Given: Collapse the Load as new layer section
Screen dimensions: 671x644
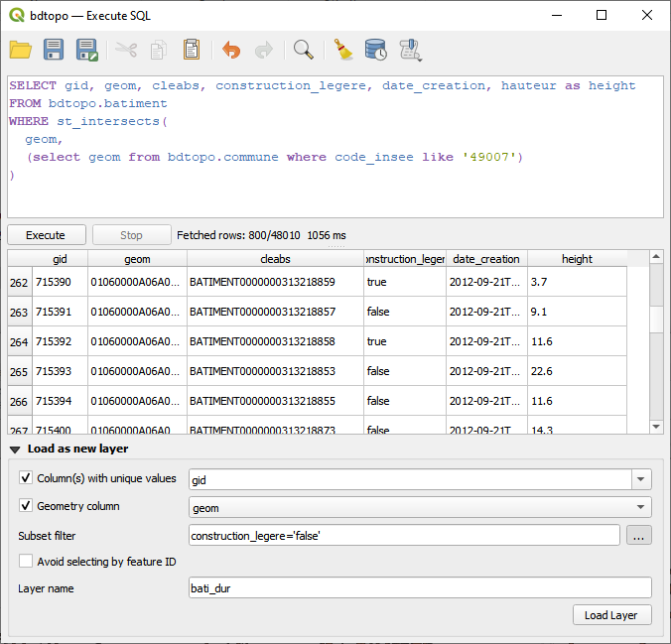Looking at the screenshot, I should coord(15,450).
